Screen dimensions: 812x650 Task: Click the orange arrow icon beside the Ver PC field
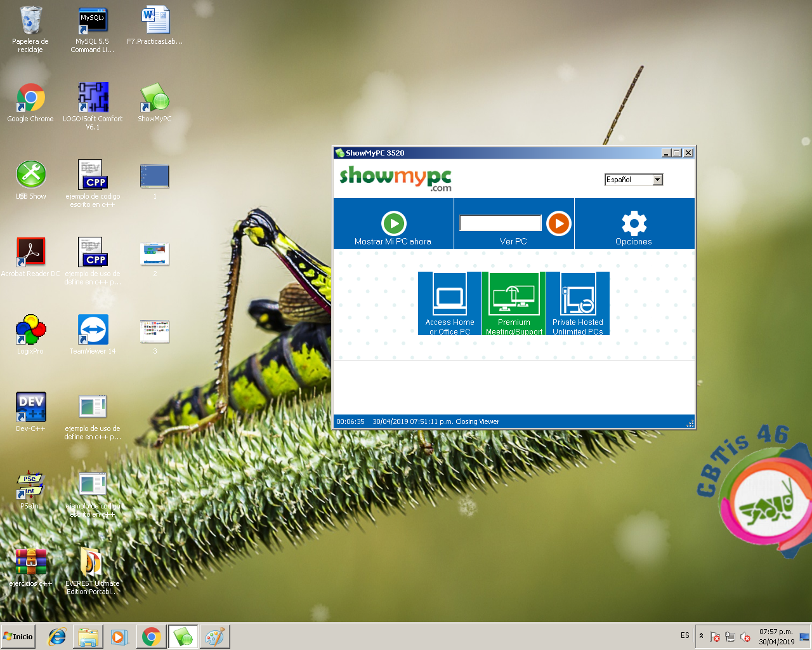click(557, 223)
